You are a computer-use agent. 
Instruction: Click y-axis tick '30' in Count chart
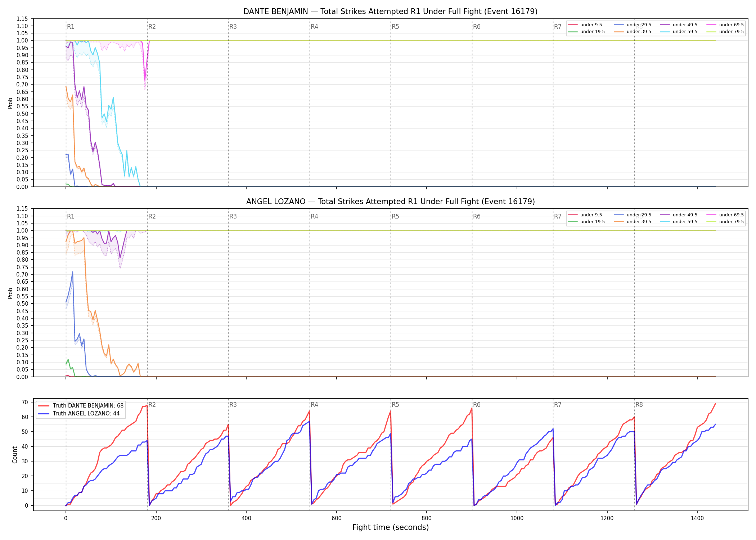(25, 461)
